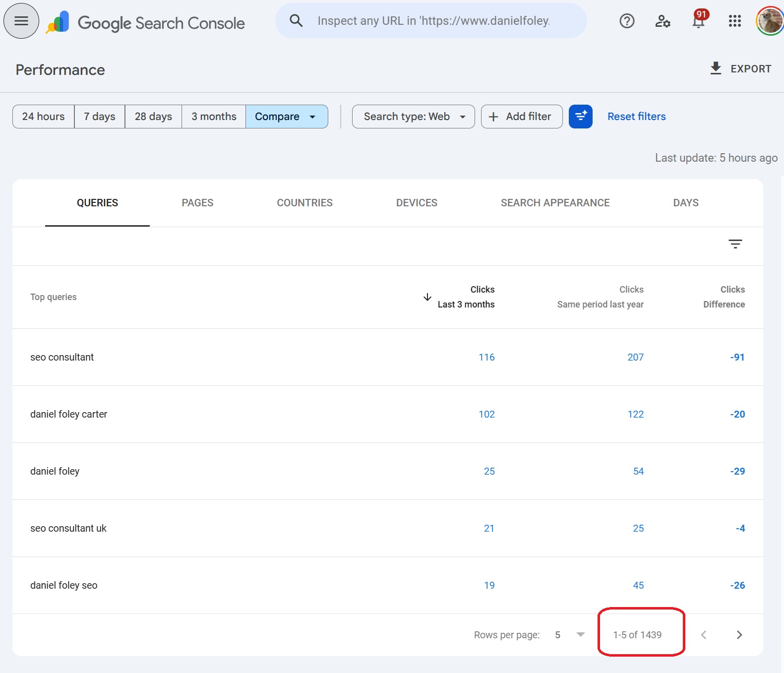Screen dimensions: 784x673
Task: Switch to the Days tab
Action: tap(686, 203)
